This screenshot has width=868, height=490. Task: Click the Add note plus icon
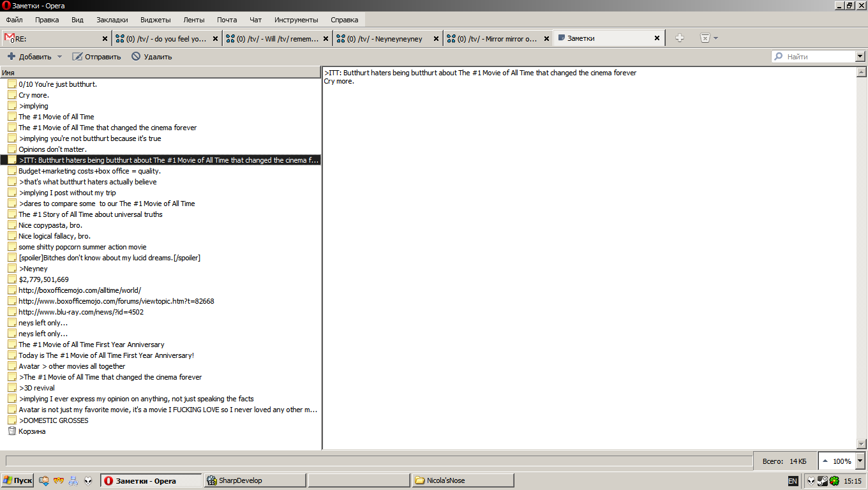point(11,57)
